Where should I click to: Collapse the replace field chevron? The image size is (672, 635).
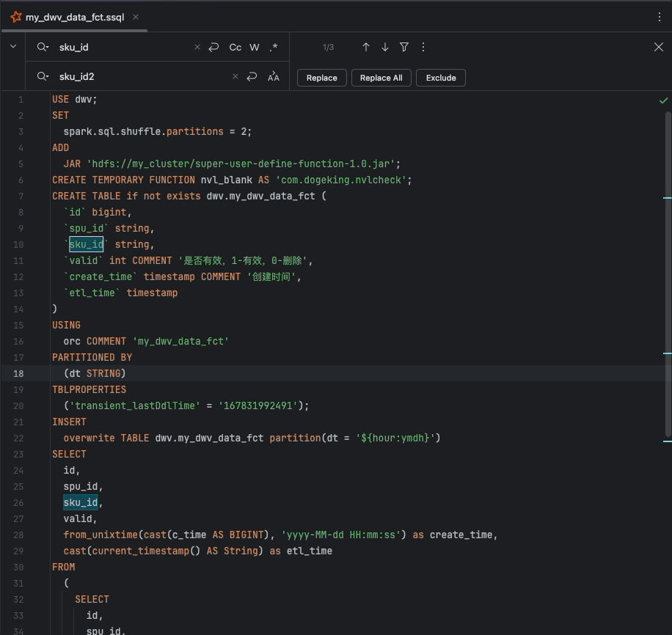(13, 46)
